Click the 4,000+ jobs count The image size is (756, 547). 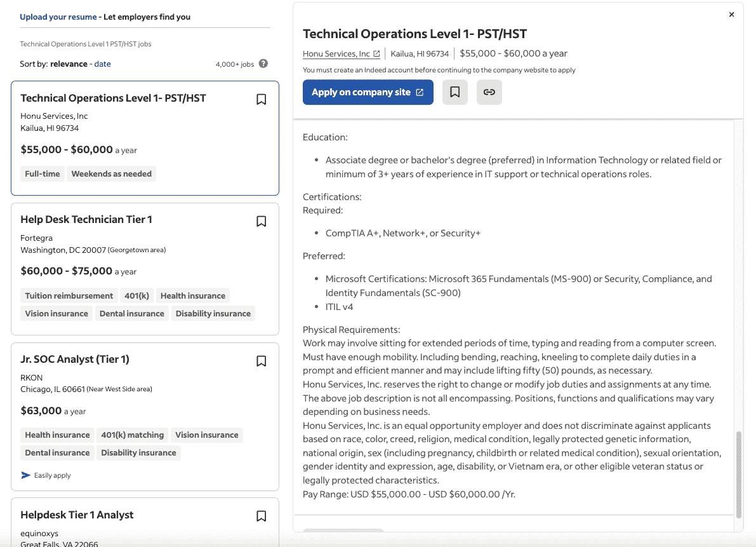click(234, 64)
